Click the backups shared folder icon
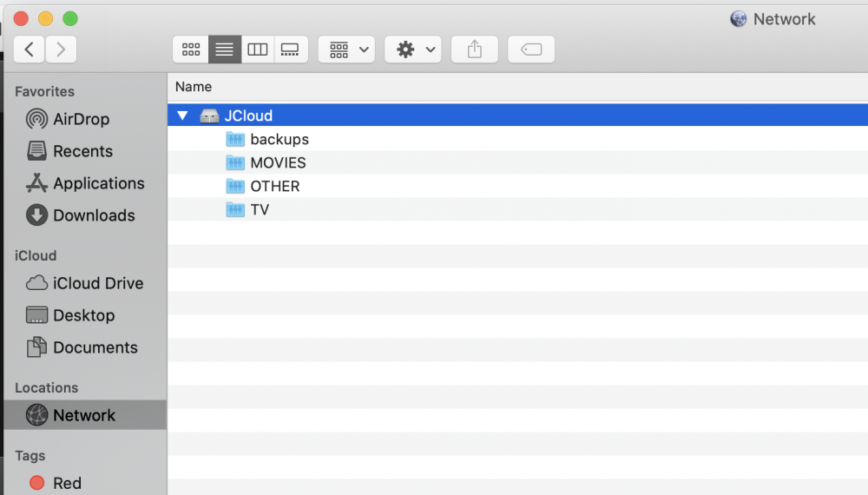Image resolution: width=868 pixels, height=495 pixels. (235, 139)
